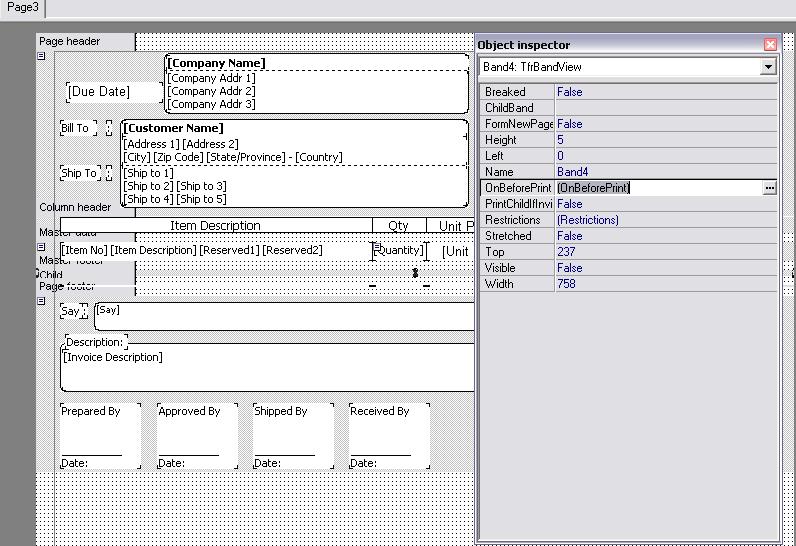Viewport: 796px width, 546px height.
Task: Toggle the Breaked property value
Action: coord(665,92)
